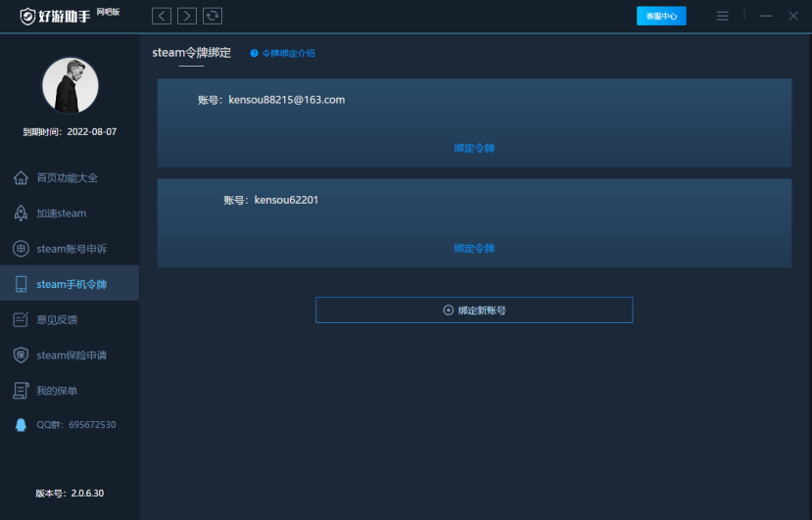Image resolution: width=812 pixels, height=520 pixels.
Task: Click the back navigation arrow
Action: point(162,16)
